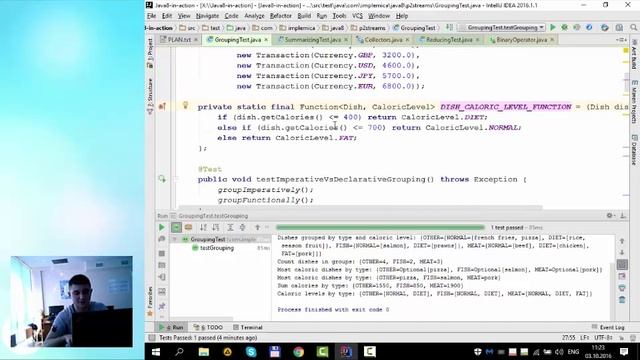The height and width of the screenshot is (360, 640).
Task: Go to previous failed test arrow
Action: click(x=257, y=227)
